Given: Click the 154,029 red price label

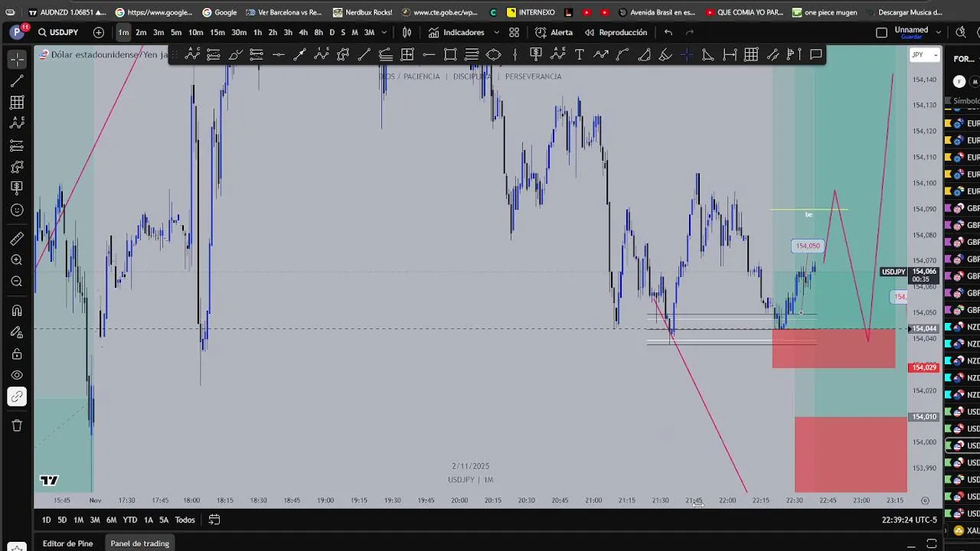Looking at the screenshot, I should click(925, 367).
